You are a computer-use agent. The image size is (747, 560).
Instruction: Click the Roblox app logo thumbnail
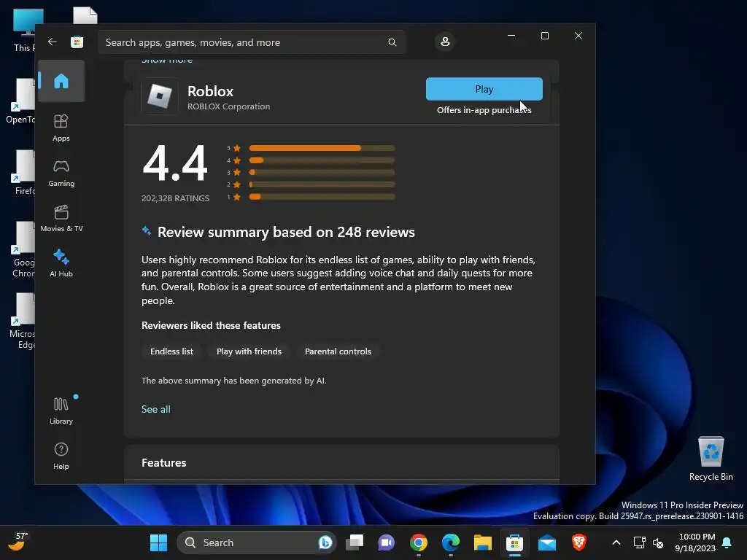(160, 97)
